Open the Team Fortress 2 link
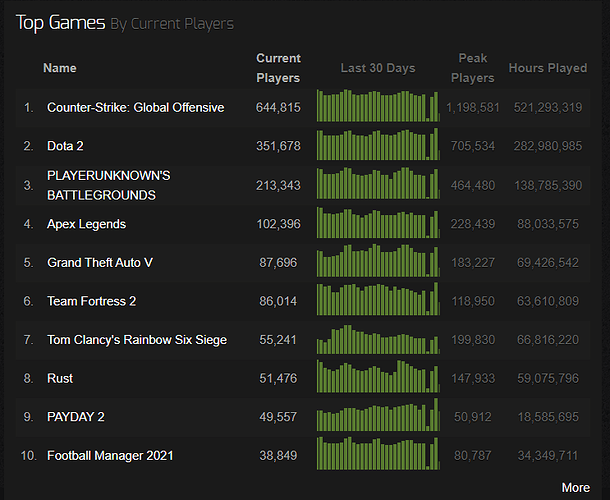 (x=91, y=301)
